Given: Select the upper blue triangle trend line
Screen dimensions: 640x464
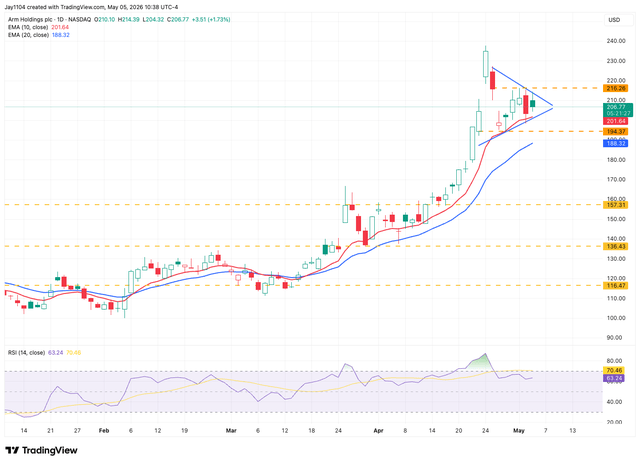Looking at the screenshot, I should [522, 86].
